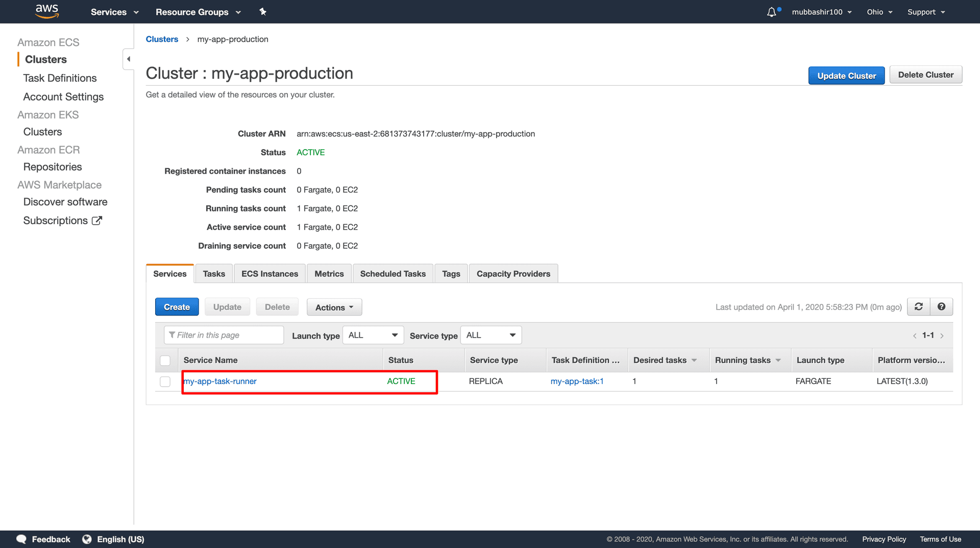Open the Services dropdown menu

[114, 12]
